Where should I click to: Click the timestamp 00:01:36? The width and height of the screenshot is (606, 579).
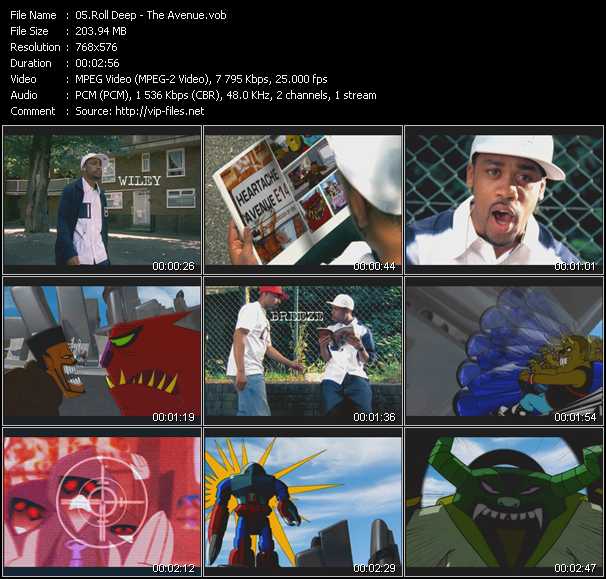tap(374, 417)
